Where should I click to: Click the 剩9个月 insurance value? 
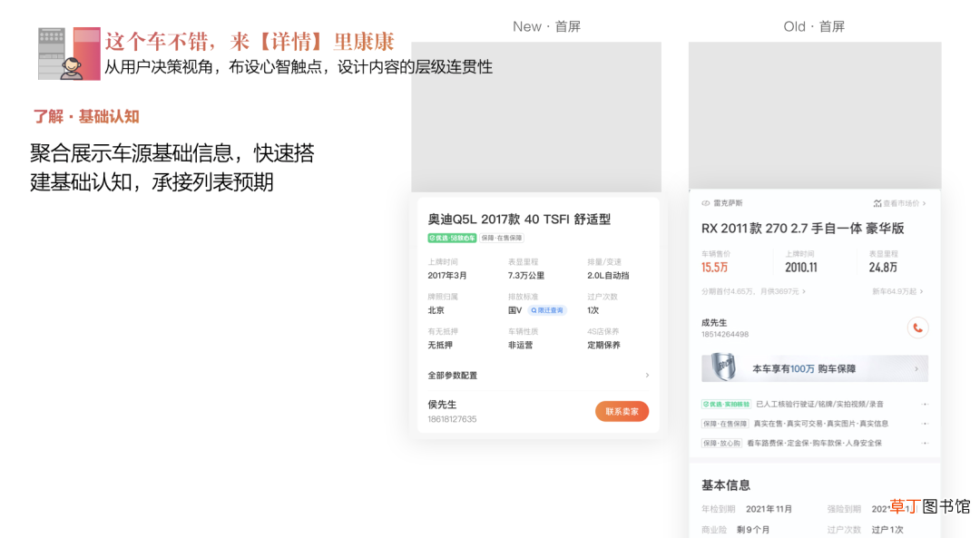click(x=752, y=530)
